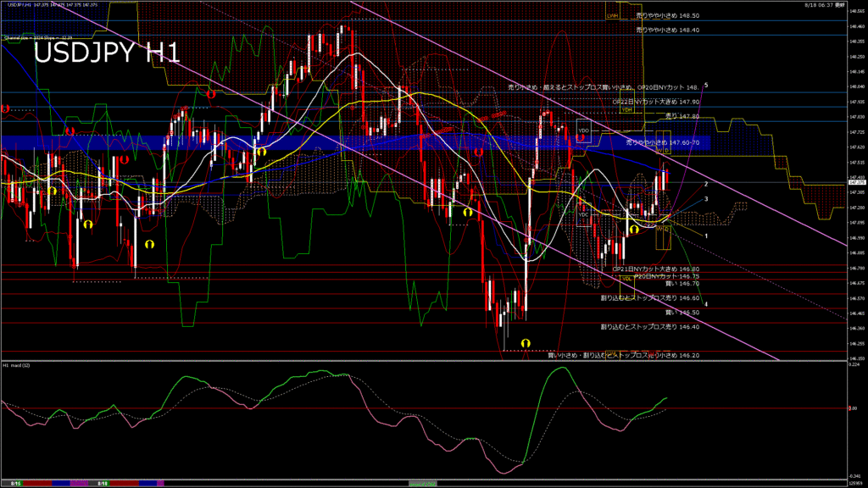Click the red down-arrow at the chart's far-left edge

pyautogui.click(x=5, y=109)
